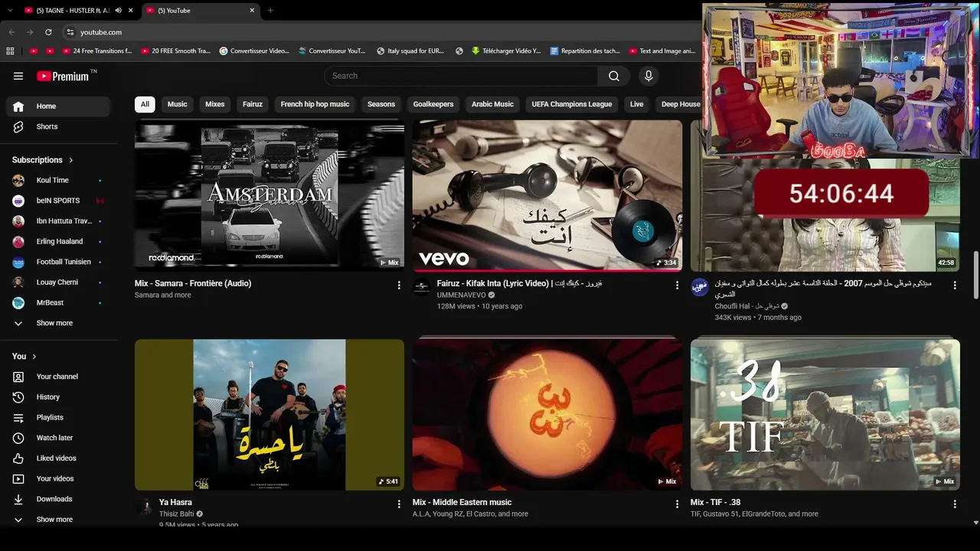Mute the TAGNE - HUSTLER tab audio
This screenshot has width=980, height=551.
pyautogui.click(x=118, y=11)
